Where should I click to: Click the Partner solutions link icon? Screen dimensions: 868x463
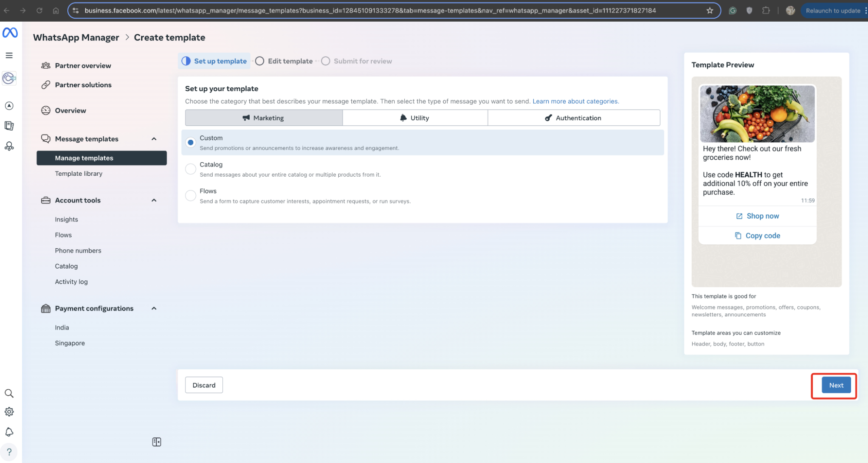[46, 85]
